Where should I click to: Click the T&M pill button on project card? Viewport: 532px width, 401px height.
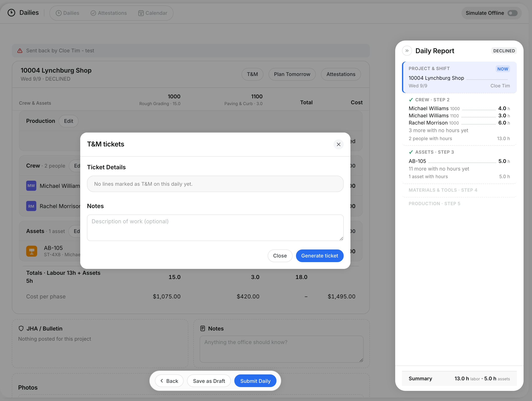252,74
